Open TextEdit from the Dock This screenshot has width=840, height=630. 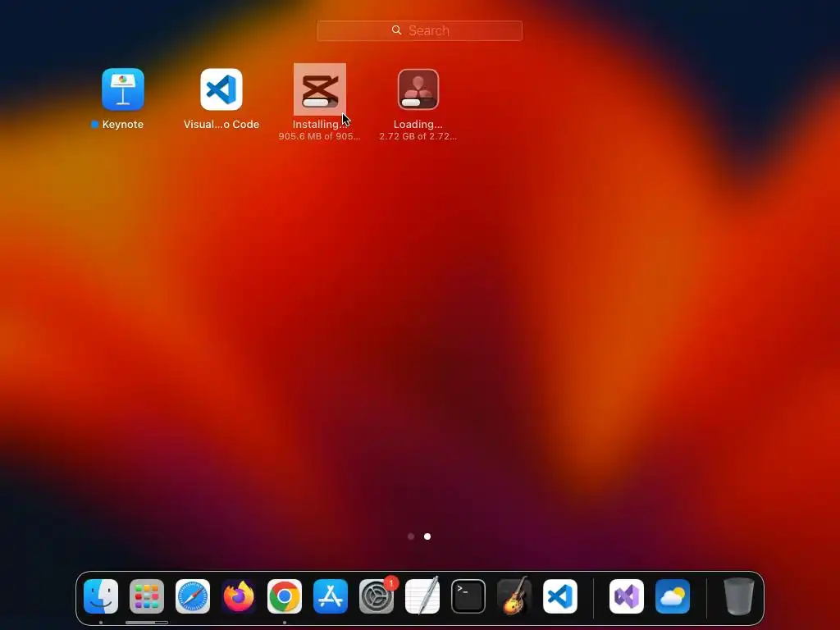(422, 596)
